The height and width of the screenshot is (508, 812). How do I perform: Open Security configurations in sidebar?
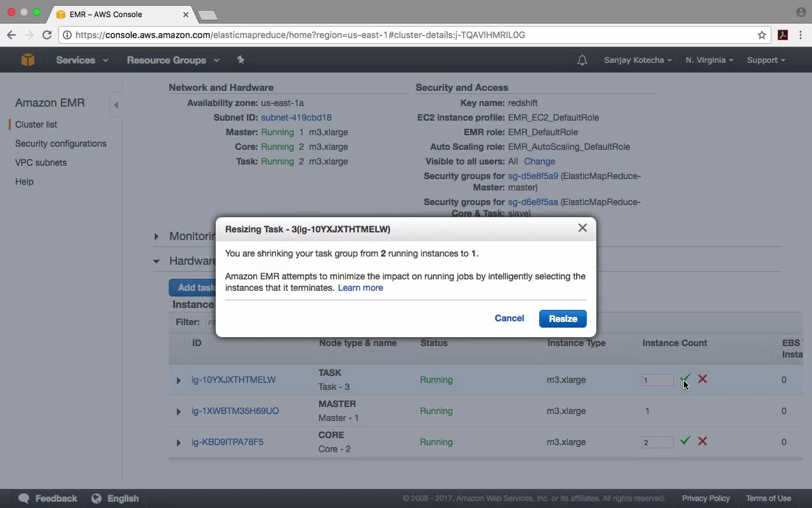point(61,144)
